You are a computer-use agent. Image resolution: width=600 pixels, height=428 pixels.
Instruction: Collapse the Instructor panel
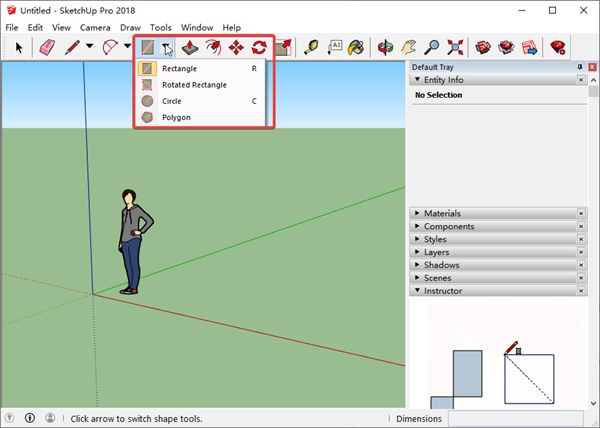417,290
